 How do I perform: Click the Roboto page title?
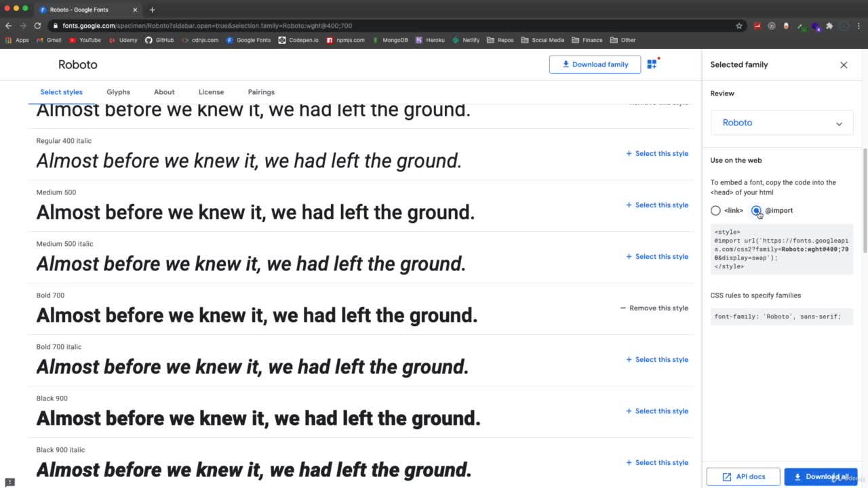(x=78, y=64)
